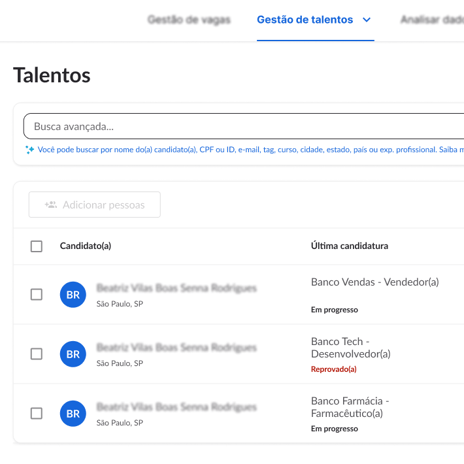
Task: Go to Analisar dados tab
Action: tap(432, 20)
